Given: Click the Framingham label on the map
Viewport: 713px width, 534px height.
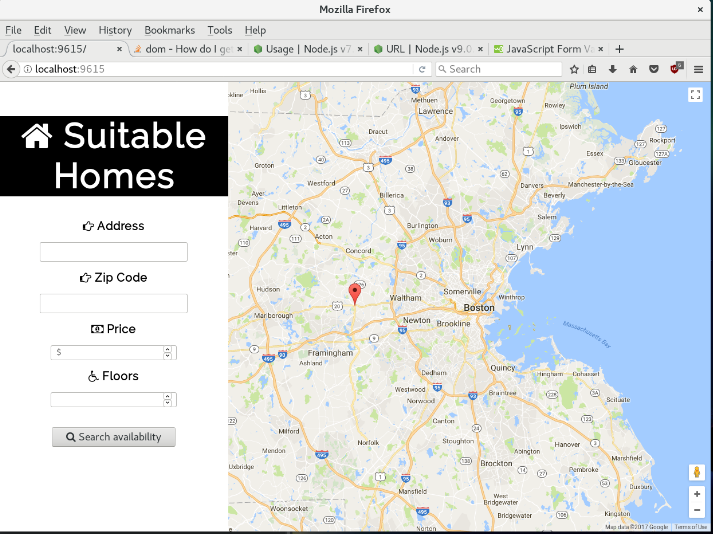Looking at the screenshot, I should pyautogui.click(x=330, y=353).
